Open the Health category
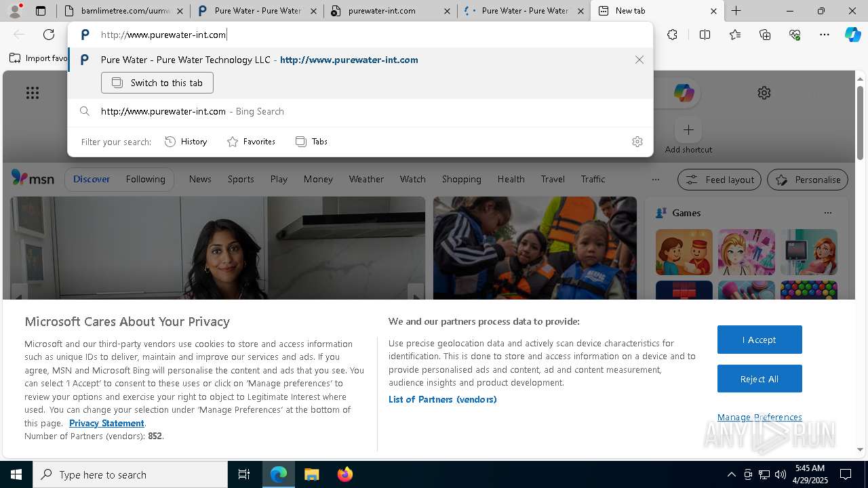This screenshot has height=488, width=868. pyautogui.click(x=511, y=179)
